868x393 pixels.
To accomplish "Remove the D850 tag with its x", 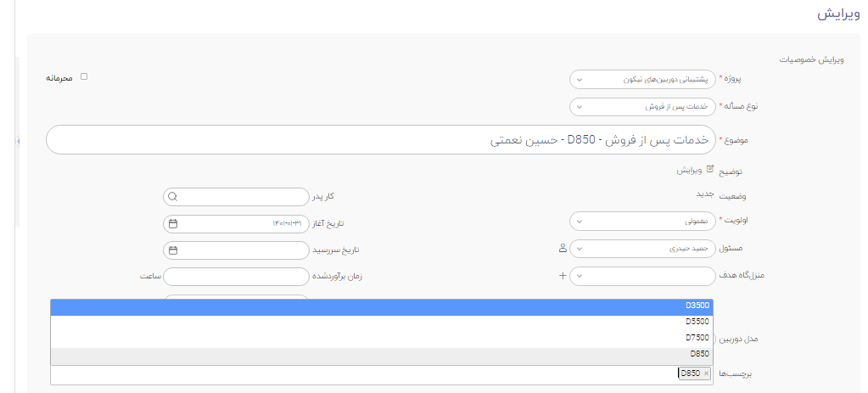I will (x=706, y=373).
